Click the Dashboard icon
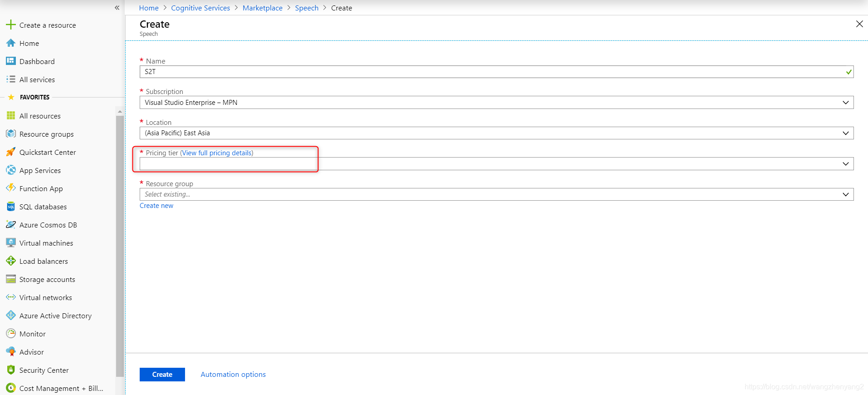This screenshot has width=868, height=395. 11,61
